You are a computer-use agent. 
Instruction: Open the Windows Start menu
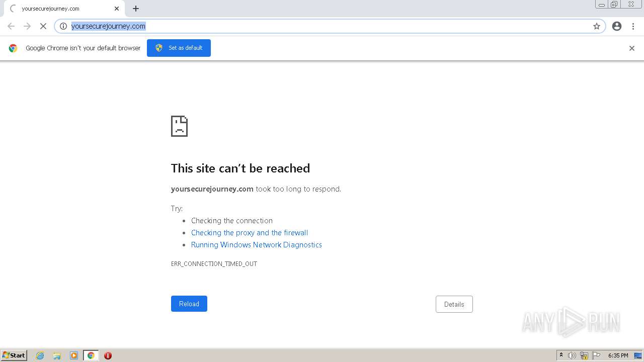14,355
